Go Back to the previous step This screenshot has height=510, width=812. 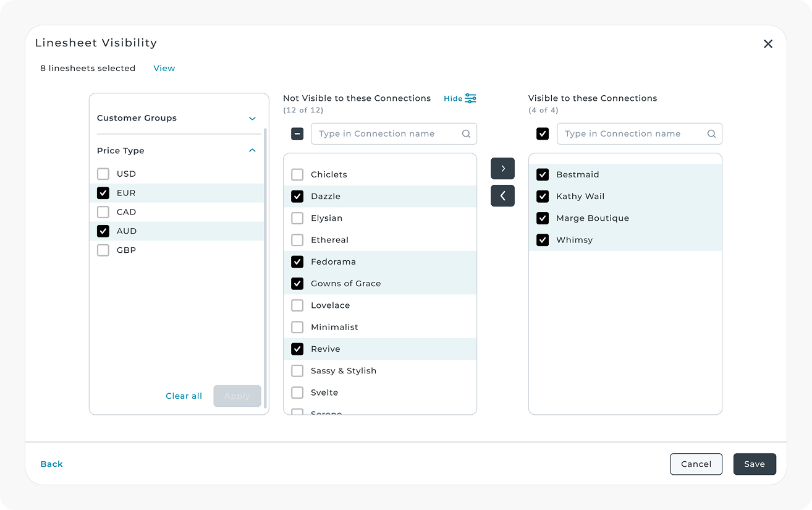point(51,464)
